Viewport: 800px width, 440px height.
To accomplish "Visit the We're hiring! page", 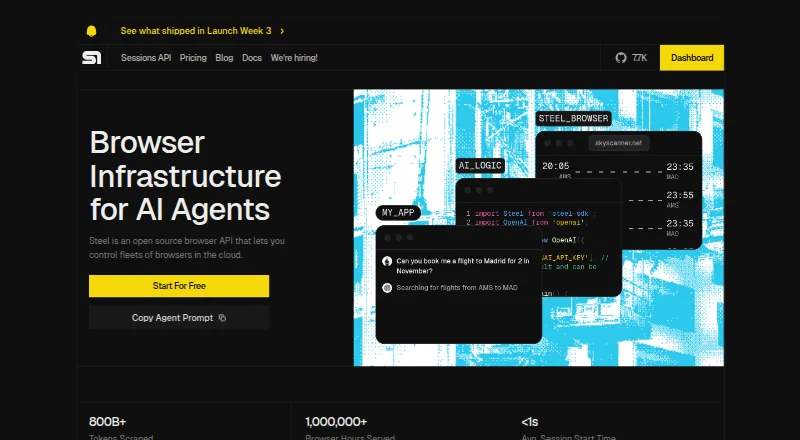I will (x=294, y=58).
